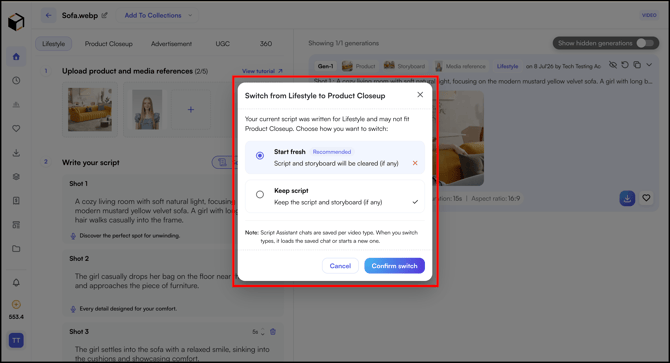Viewport: 670px width, 363px height.
Task: Click the back arrow beside Sofa.webp
Action: (x=48, y=15)
